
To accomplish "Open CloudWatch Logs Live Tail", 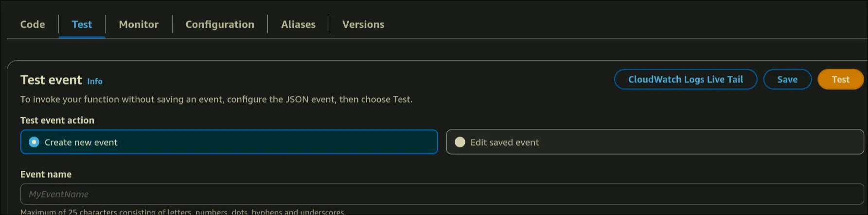I will click(685, 79).
